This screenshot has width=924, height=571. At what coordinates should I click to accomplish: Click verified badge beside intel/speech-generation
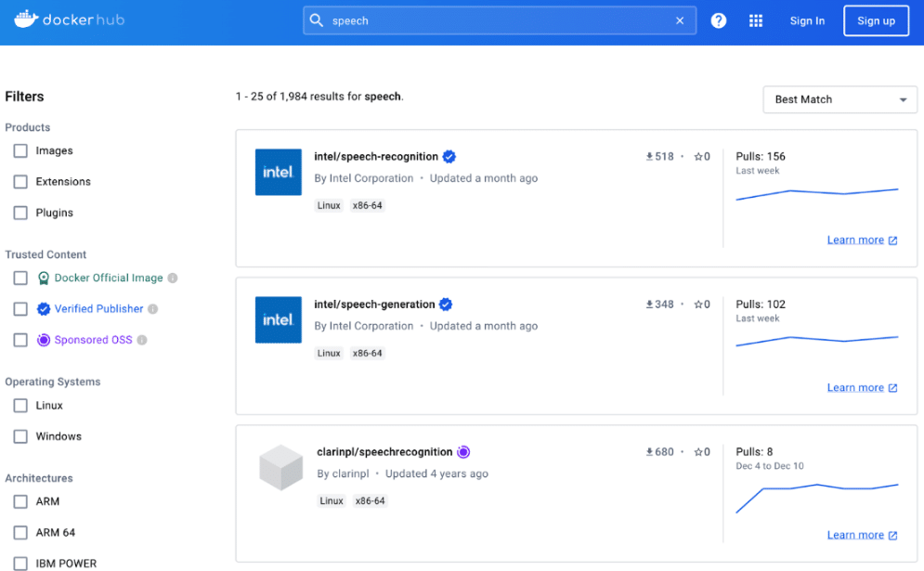coord(446,305)
